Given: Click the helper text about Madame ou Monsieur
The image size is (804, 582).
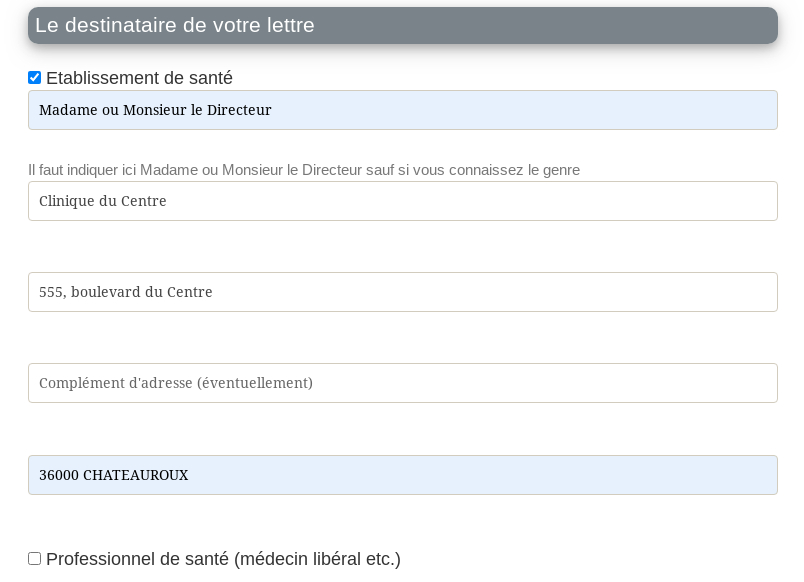Looking at the screenshot, I should tap(304, 170).
